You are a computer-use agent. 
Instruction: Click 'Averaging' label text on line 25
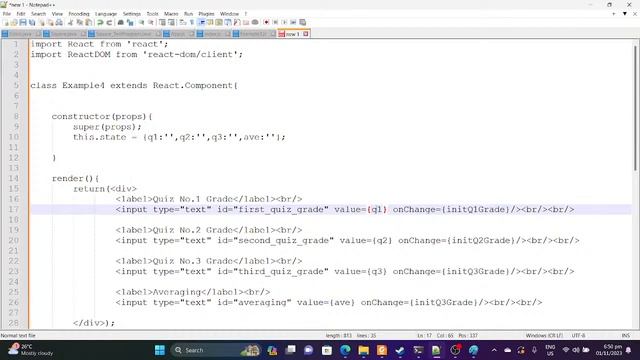pyautogui.click(x=176, y=292)
